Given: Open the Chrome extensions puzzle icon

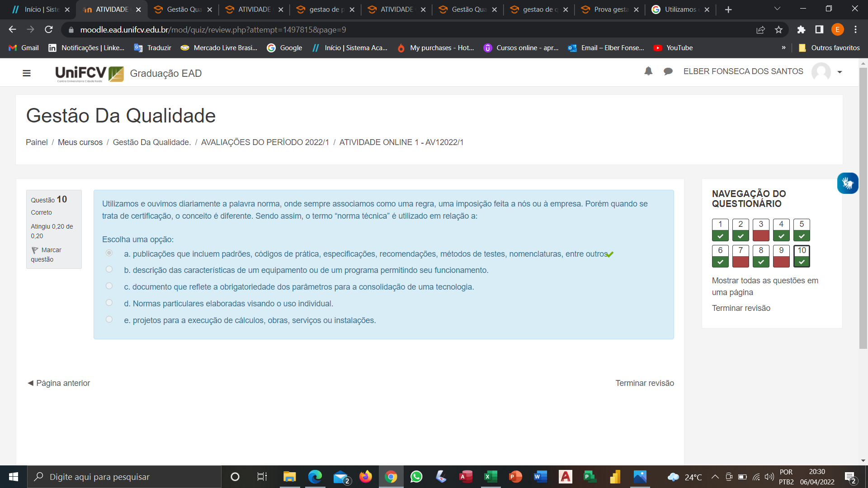Looking at the screenshot, I should coord(801,30).
